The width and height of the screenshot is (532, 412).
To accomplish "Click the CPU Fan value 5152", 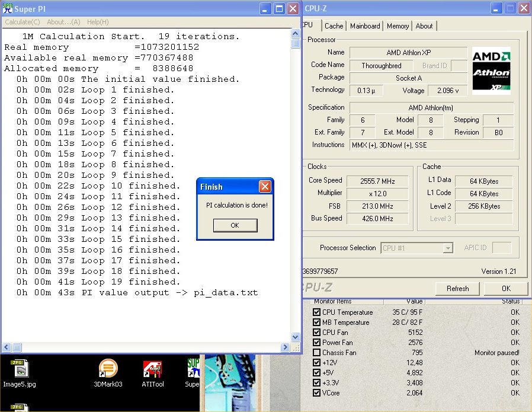I will (415, 332).
